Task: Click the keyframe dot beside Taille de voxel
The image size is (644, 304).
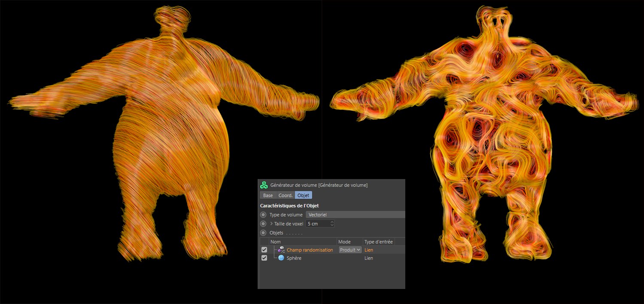Action: click(x=263, y=224)
